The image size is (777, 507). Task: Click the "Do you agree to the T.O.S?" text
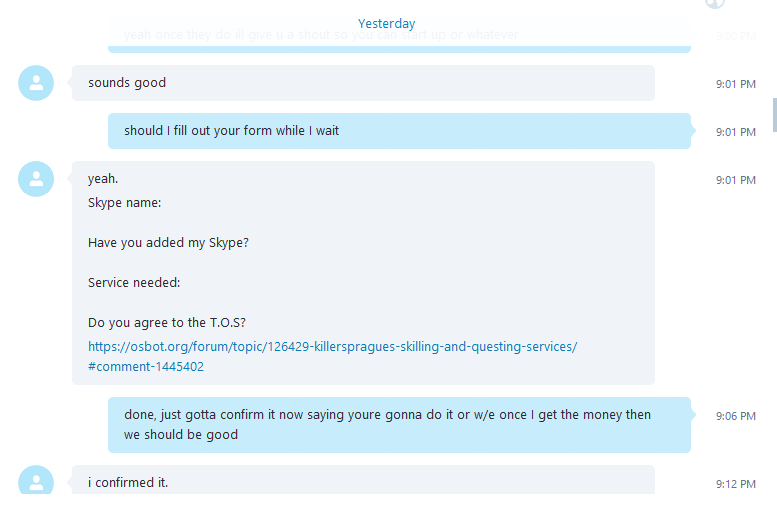pyautogui.click(x=167, y=323)
